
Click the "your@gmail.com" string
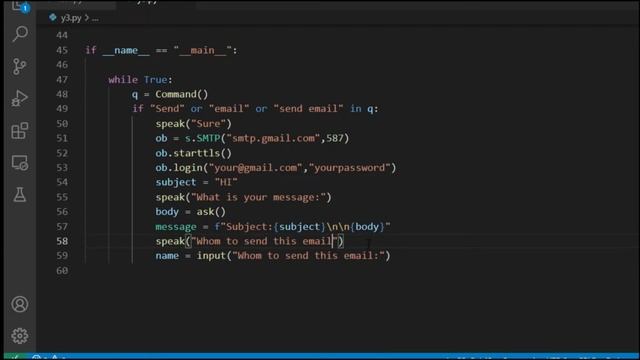(x=256, y=168)
